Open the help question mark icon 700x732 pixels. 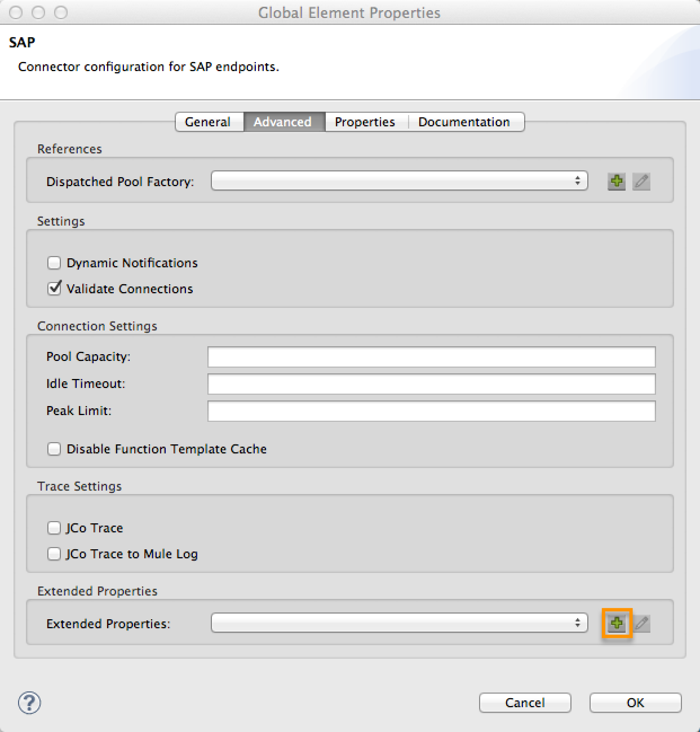click(29, 703)
